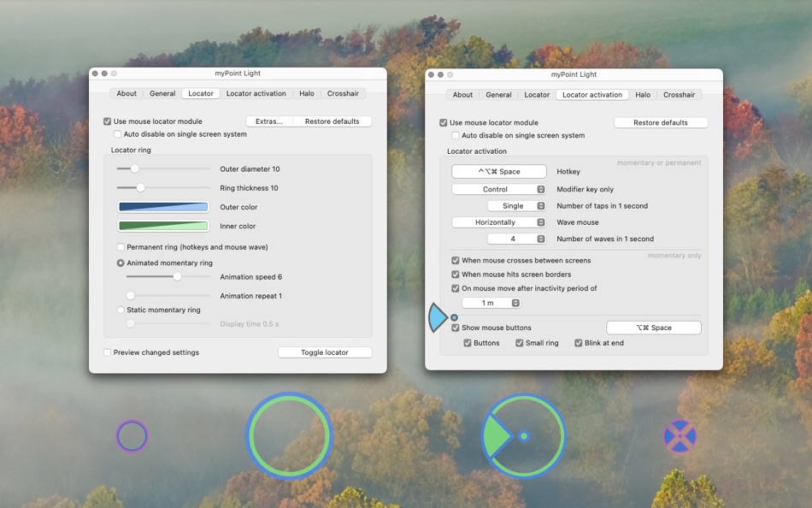Click the ⌃⌥⌘ Space hotkey field
The image size is (812, 508).
[499, 172]
